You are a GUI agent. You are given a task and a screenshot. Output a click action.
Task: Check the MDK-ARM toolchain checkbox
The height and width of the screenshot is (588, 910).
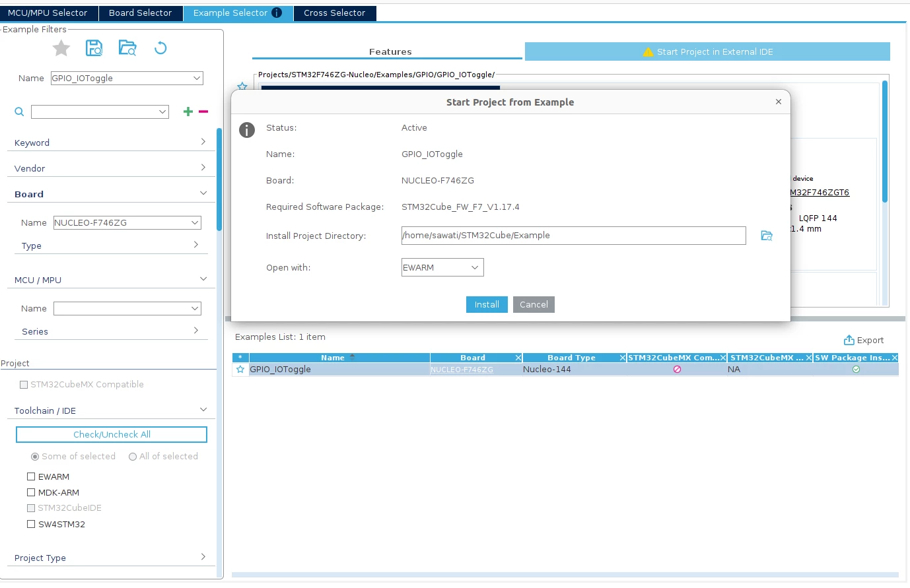[x=31, y=492]
